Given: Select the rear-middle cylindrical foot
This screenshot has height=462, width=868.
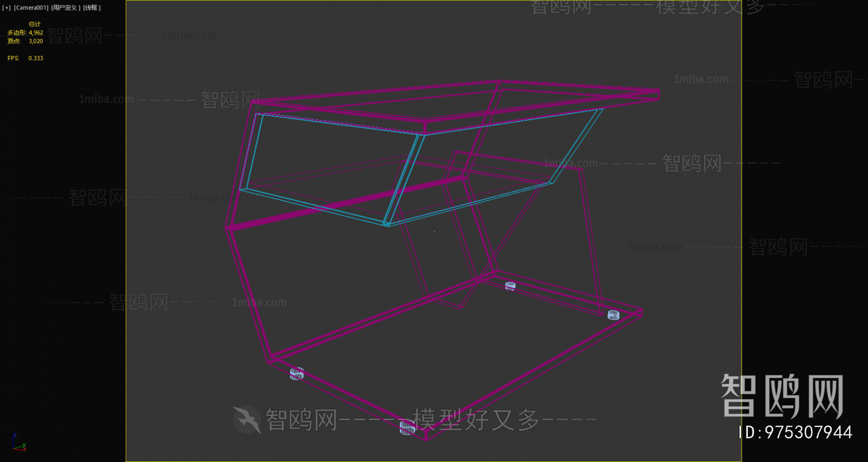Looking at the screenshot, I should (510, 286).
